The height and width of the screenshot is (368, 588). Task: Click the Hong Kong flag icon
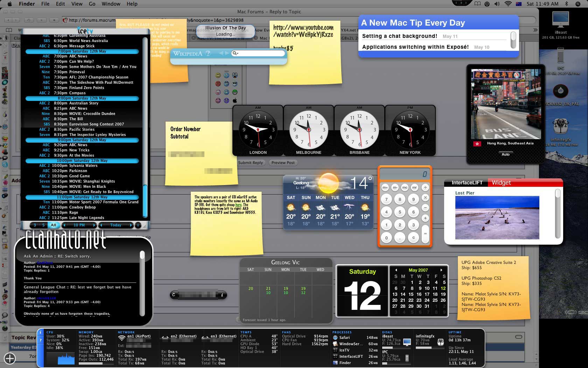click(476, 144)
